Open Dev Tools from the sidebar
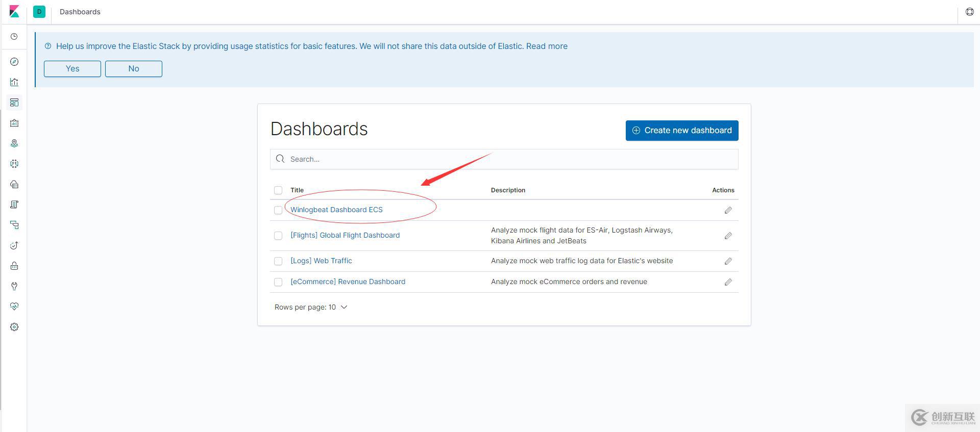980x432 pixels. [14, 286]
